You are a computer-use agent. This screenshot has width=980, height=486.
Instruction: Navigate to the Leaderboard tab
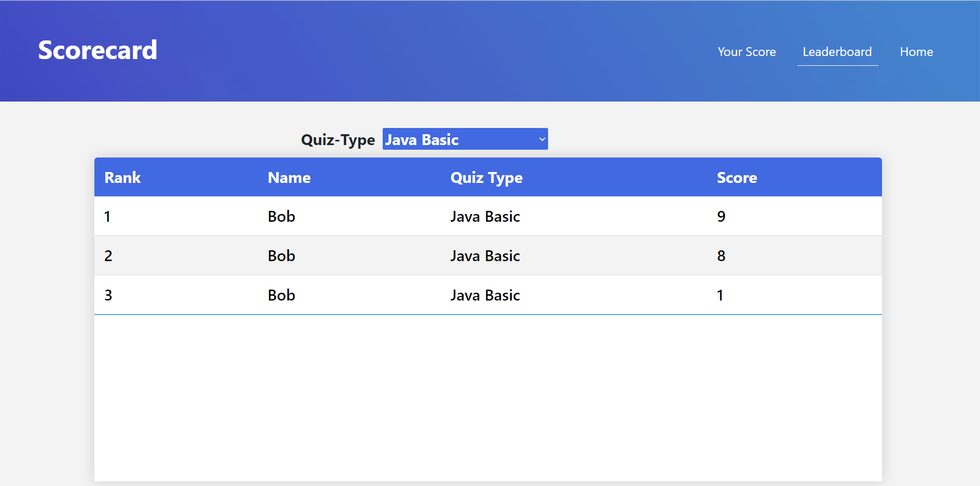(x=837, y=52)
